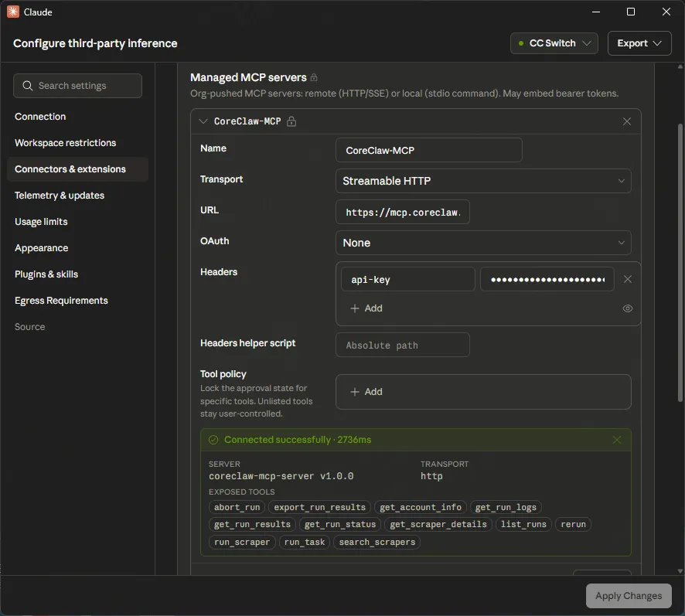Open the CC Switch dropdown
Screen dimensions: 685x616
tap(554, 43)
